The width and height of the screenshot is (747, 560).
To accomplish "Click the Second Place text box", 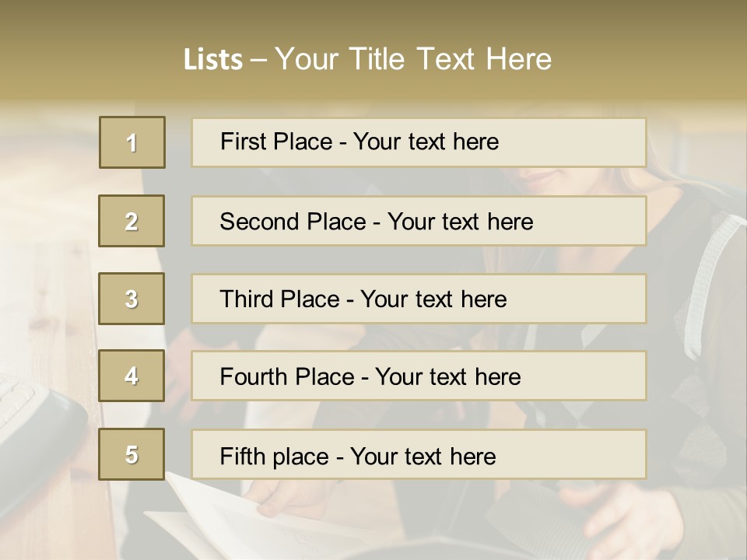I will (x=419, y=221).
